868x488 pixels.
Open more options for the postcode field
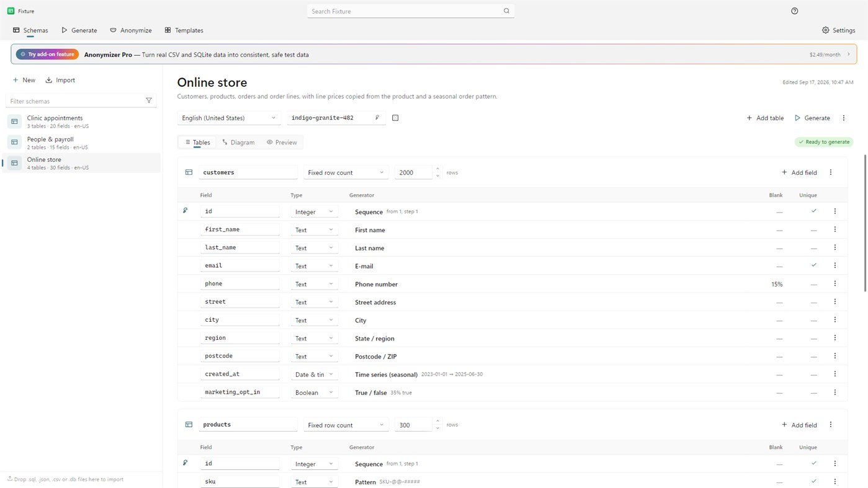click(835, 356)
